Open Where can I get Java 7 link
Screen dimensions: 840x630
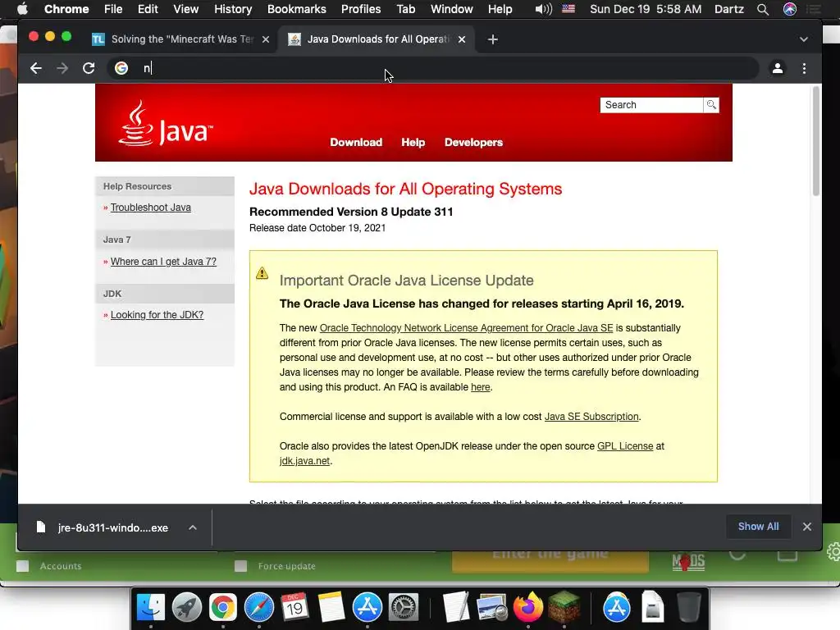coord(163,262)
